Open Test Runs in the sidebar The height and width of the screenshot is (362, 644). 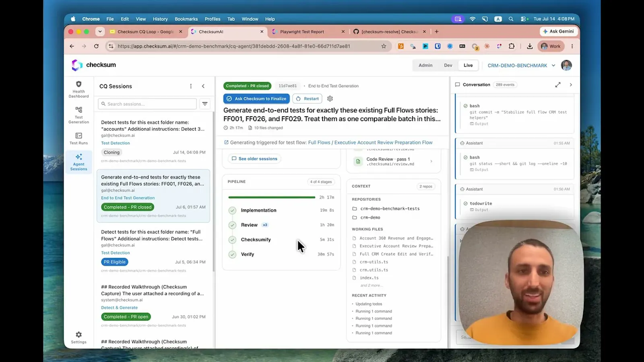point(78,138)
